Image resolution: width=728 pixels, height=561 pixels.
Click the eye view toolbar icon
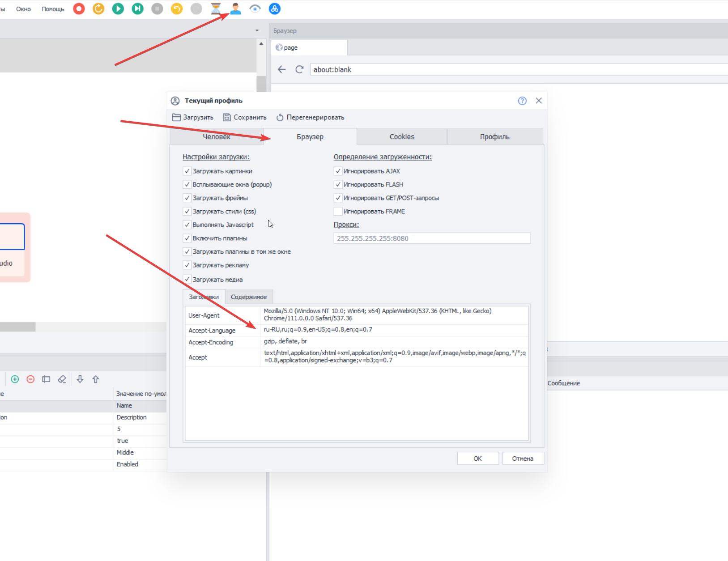[x=255, y=8]
